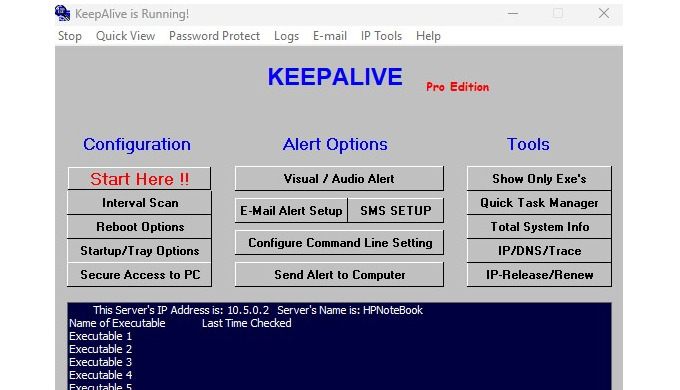The image size is (680, 390).
Task: Click the SMS SETUP button
Action: click(x=396, y=210)
